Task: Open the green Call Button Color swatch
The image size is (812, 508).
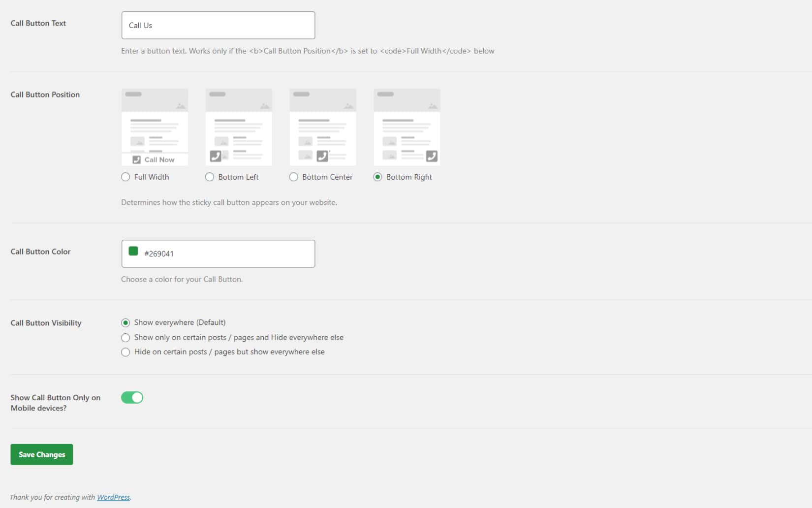Action: pyautogui.click(x=133, y=251)
